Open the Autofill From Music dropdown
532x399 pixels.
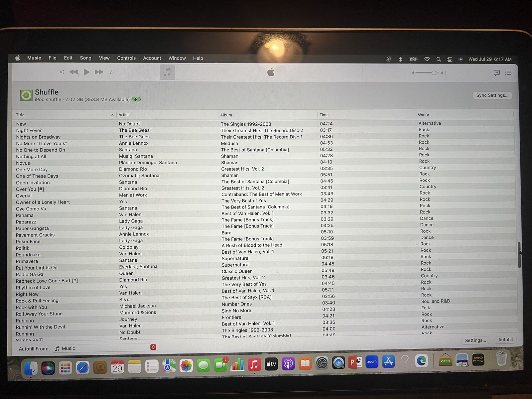(104, 348)
